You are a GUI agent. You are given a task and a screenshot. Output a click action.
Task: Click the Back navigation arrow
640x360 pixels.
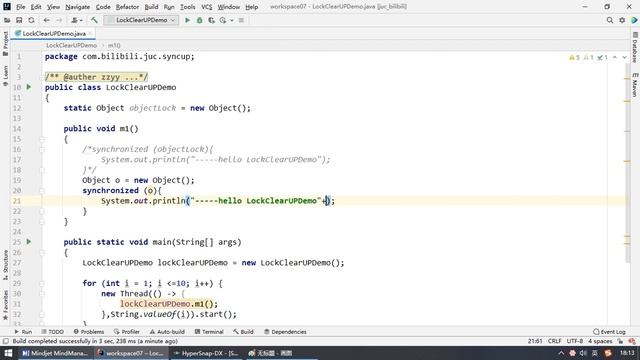(x=47, y=20)
